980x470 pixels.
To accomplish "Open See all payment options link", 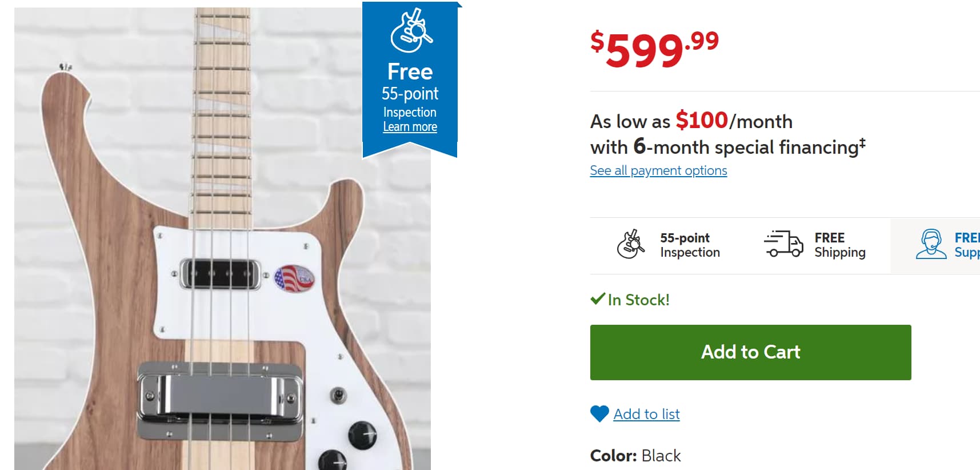I will coord(658,170).
